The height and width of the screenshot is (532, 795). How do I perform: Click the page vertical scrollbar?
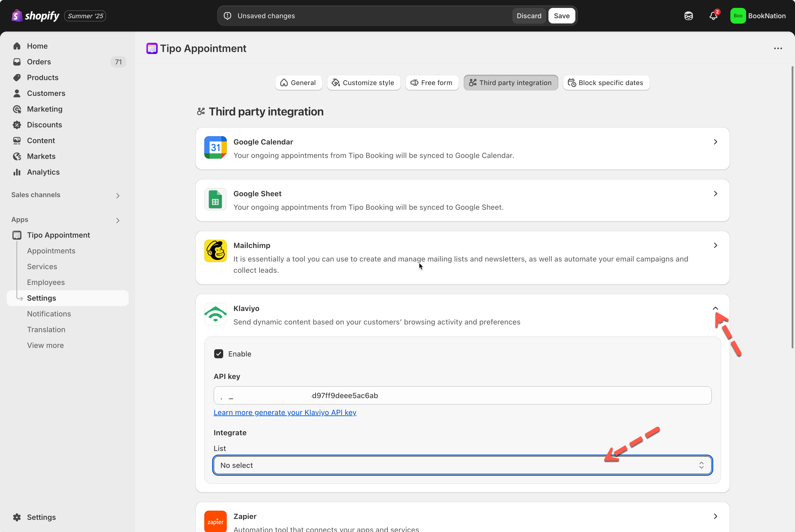click(792, 207)
